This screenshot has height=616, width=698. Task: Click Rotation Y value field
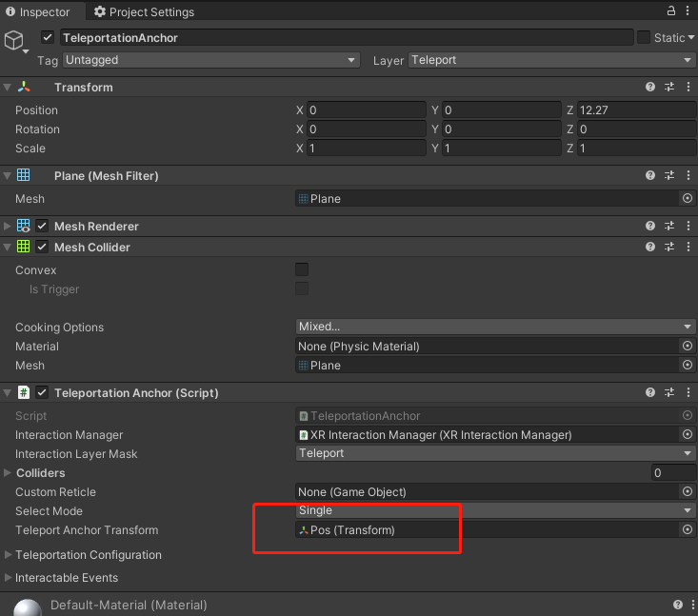(x=501, y=129)
